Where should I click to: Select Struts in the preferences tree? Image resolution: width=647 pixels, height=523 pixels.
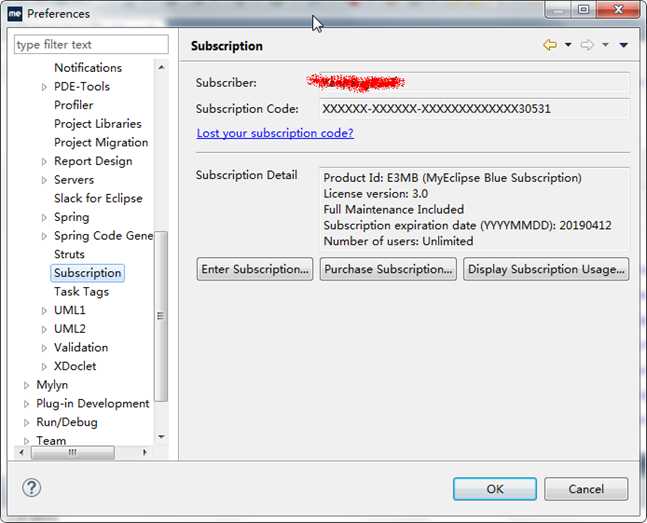pos(69,254)
